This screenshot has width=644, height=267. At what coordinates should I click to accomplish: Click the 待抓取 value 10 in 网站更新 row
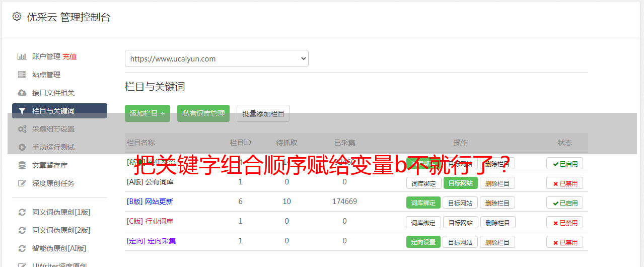pos(287,202)
